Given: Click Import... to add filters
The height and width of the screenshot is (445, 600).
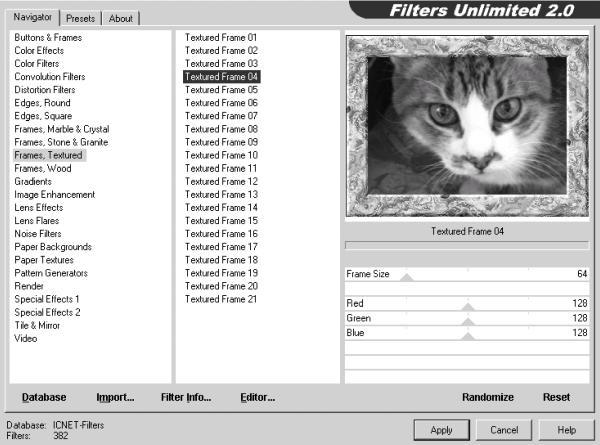Looking at the screenshot, I should (115, 397).
